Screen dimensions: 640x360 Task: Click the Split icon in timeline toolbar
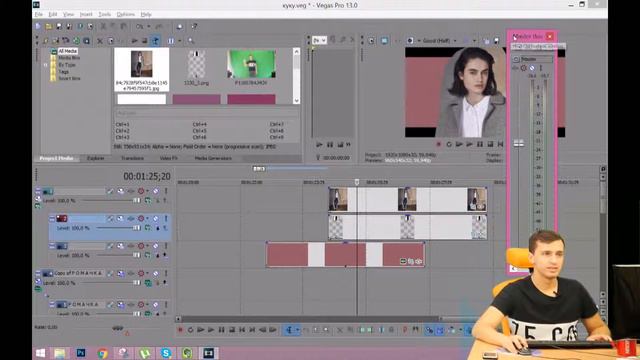[382, 330]
